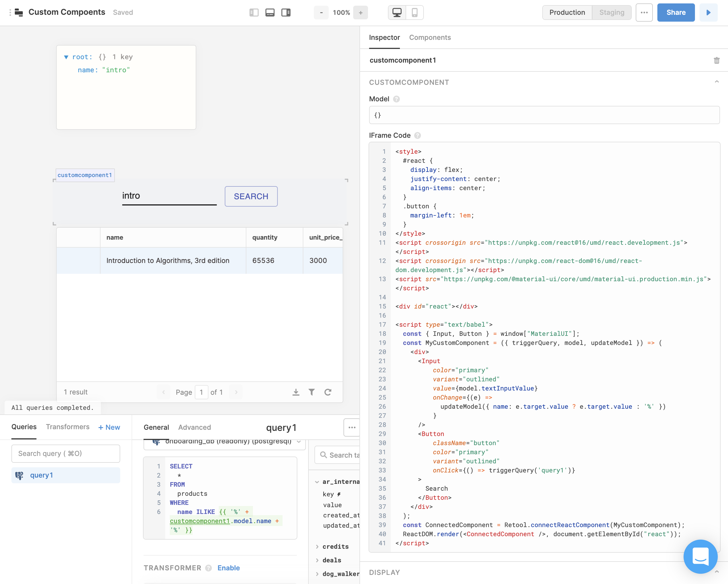The image size is (728, 584).
Task: Open the chat support bubble
Action: click(x=700, y=557)
